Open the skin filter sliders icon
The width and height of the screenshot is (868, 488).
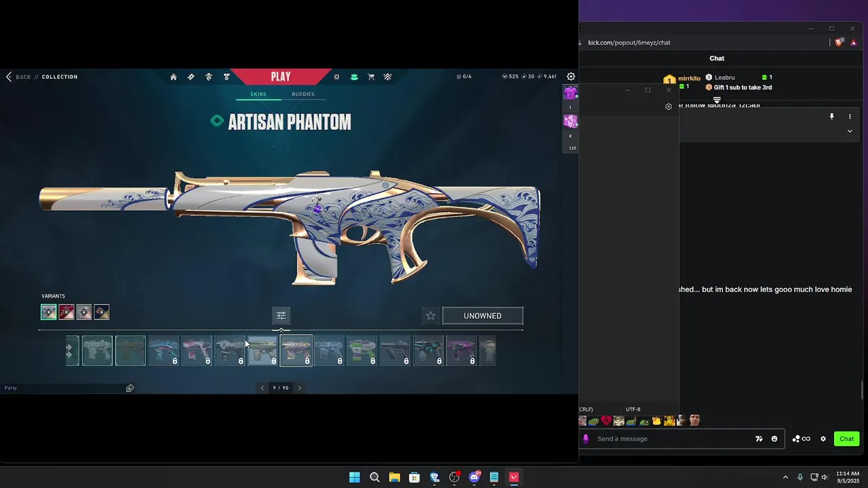281,315
